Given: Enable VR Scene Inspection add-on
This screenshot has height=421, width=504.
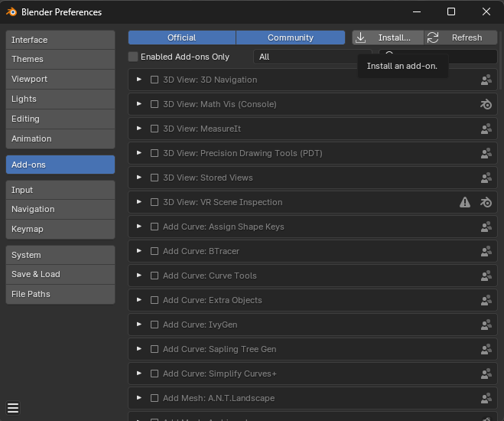Looking at the screenshot, I should 154,202.
